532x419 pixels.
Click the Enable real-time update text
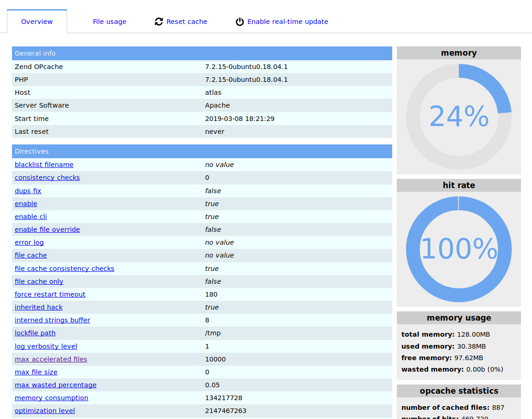point(288,22)
